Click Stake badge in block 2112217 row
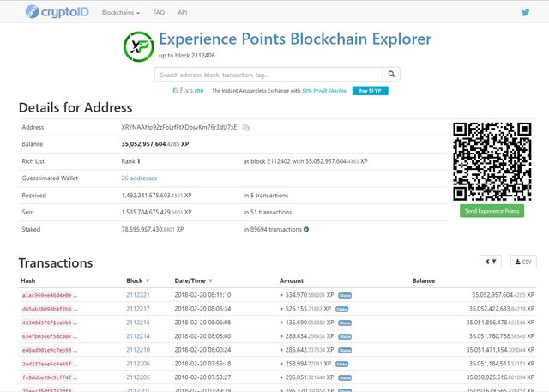This screenshot has height=392, width=549. (342, 309)
